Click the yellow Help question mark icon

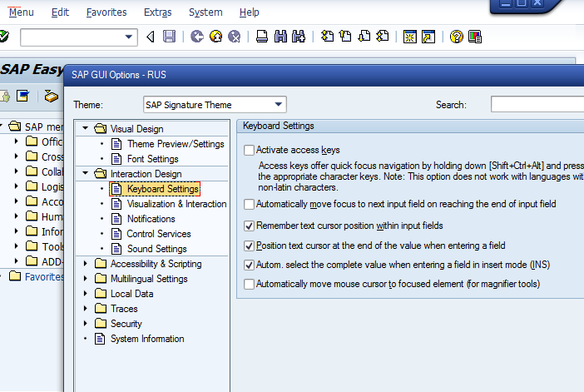click(x=456, y=37)
